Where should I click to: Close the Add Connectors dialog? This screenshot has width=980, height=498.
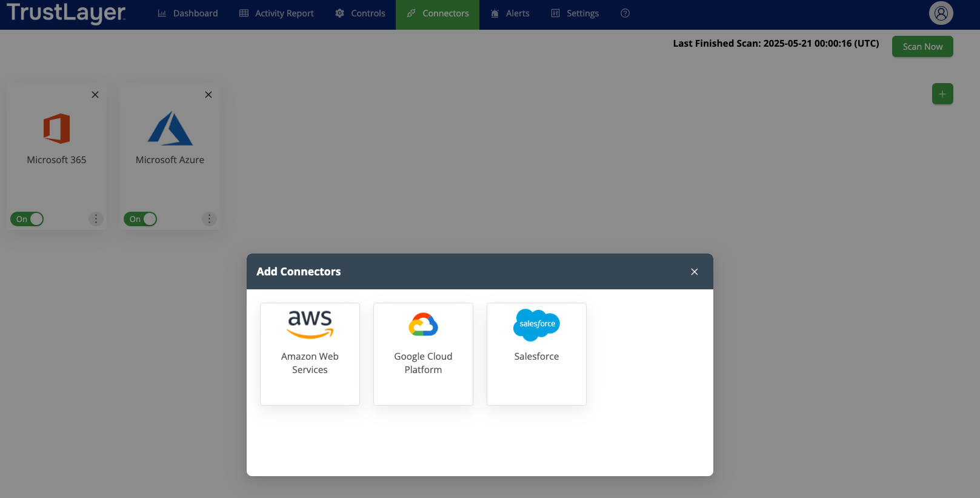(x=695, y=272)
